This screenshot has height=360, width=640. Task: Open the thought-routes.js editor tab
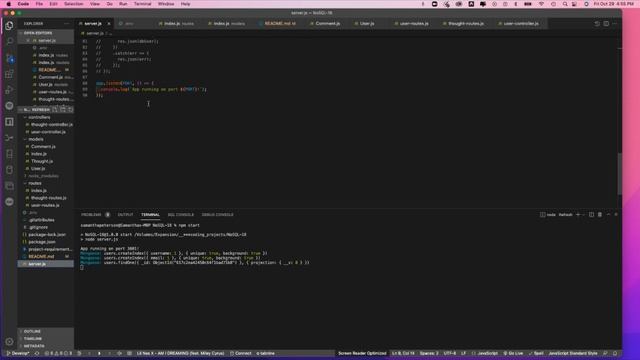click(x=466, y=24)
